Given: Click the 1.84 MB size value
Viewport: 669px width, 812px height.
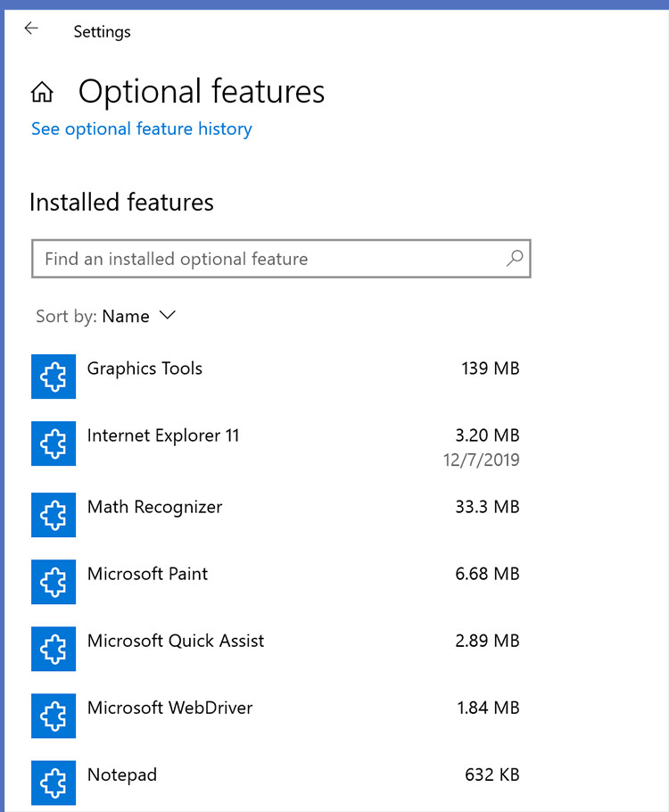Looking at the screenshot, I should pos(488,708).
